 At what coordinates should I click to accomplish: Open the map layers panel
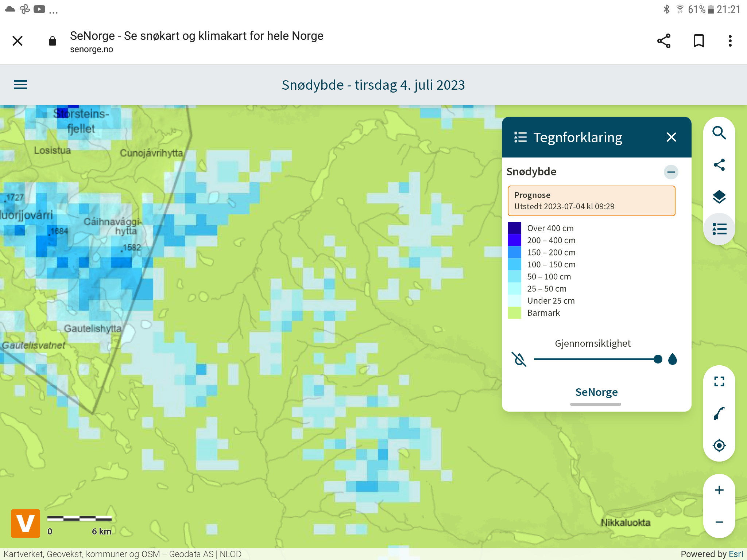click(x=719, y=197)
